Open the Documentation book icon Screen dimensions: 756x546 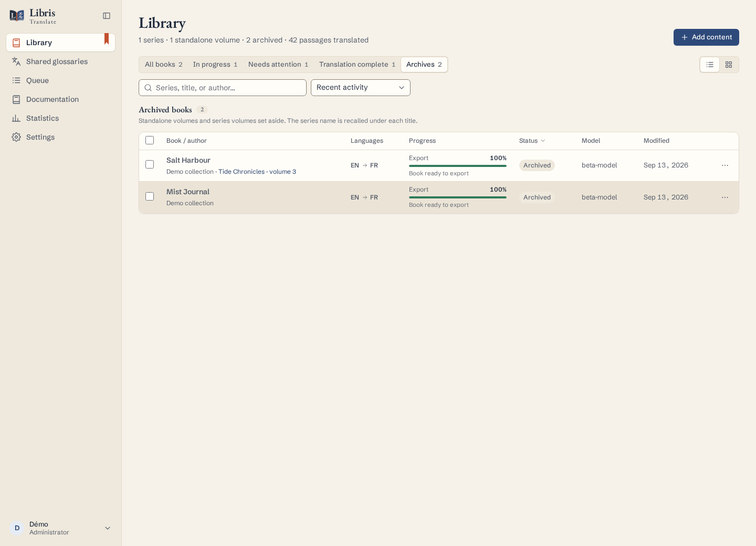tap(16, 99)
